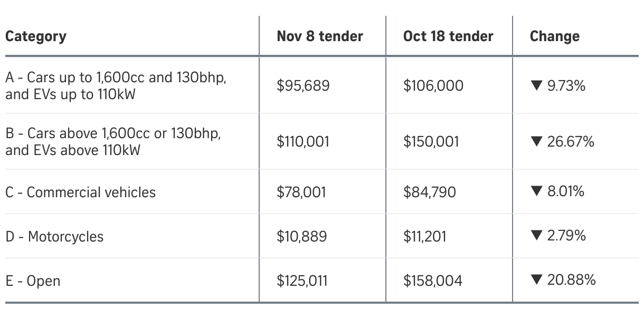Select the Nov 8 tender column header
Viewport: 644px width, 309px height.
320,36
